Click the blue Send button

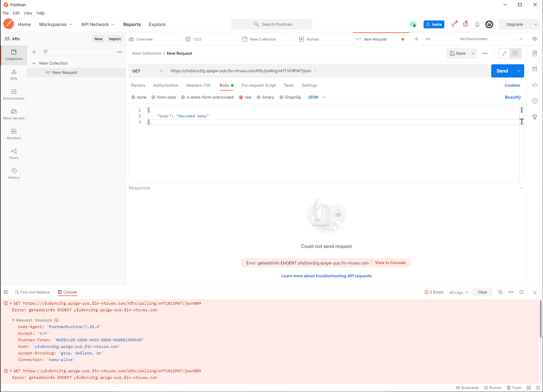click(x=502, y=71)
